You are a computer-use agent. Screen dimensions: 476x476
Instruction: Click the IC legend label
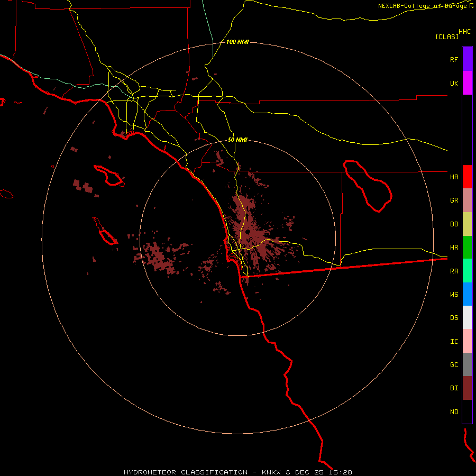pyautogui.click(x=454, y=342)
